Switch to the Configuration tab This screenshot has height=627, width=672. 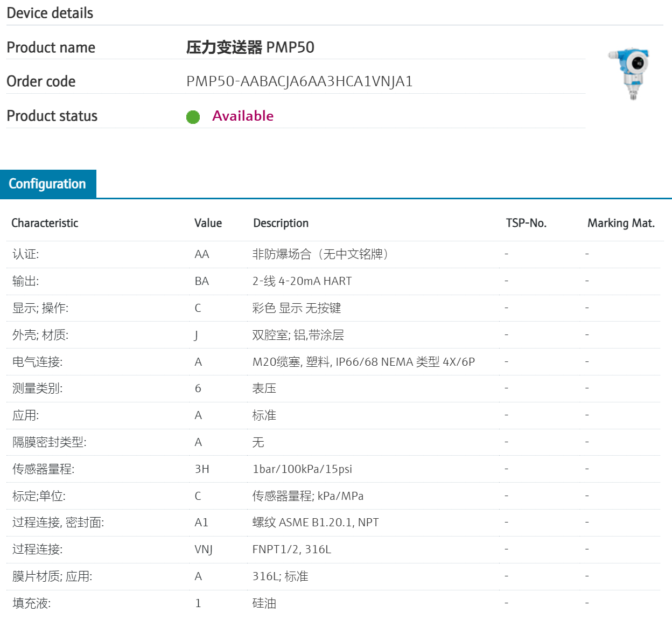click(x=47, y=184)
